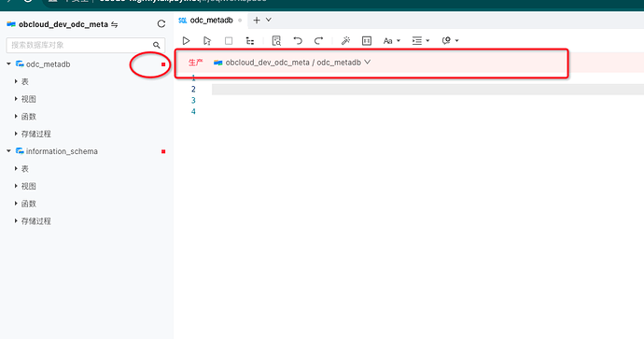Redo the edit using the redo arrow
Image resolution: width=644 pixels, height=339 pixels.
pyautogui.click(x=318, y=41)
